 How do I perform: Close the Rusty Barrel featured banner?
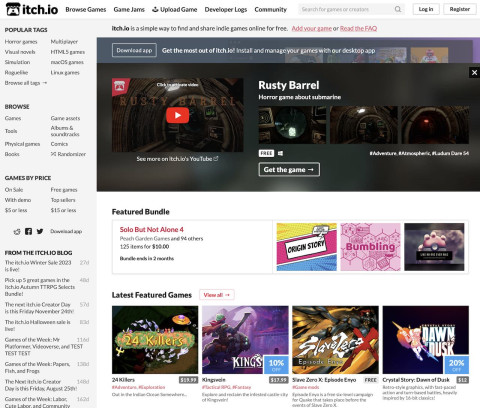pyautogui.click(x=474, y=72)
